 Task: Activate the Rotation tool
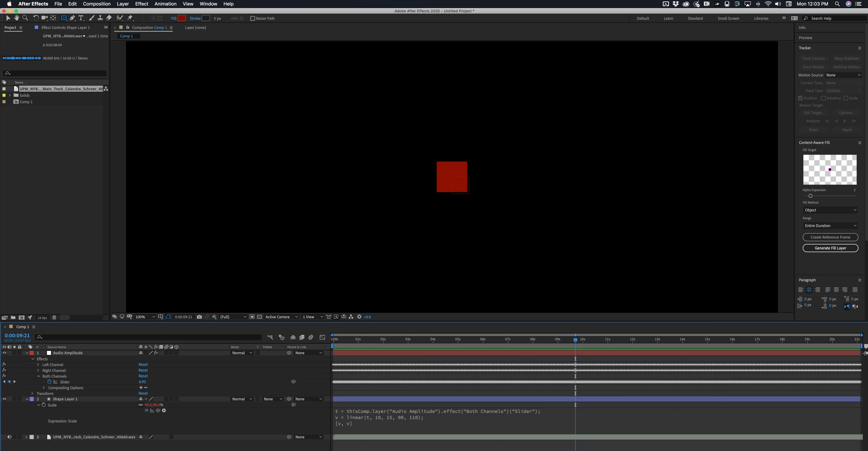click(36, 18)
